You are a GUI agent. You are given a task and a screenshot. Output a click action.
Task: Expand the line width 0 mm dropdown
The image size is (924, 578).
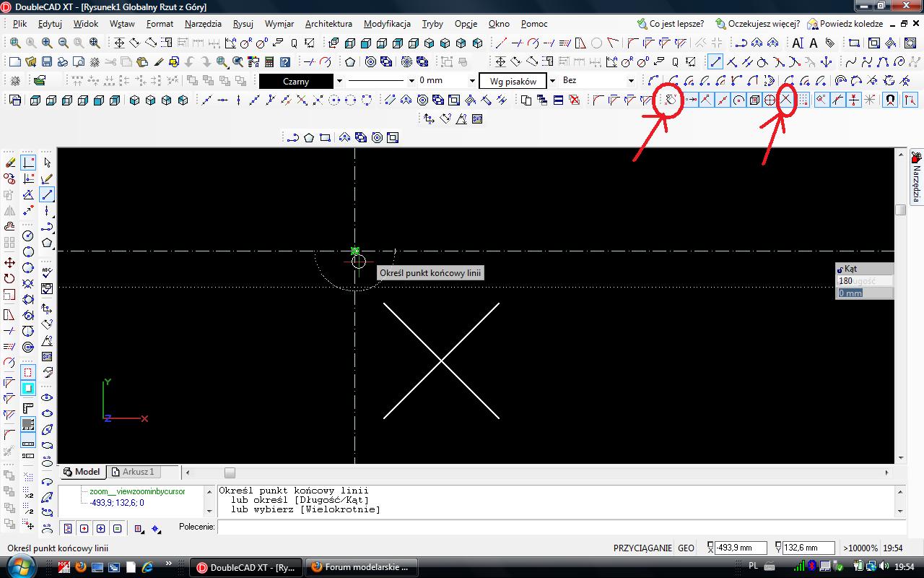click(x=473, y=81)
